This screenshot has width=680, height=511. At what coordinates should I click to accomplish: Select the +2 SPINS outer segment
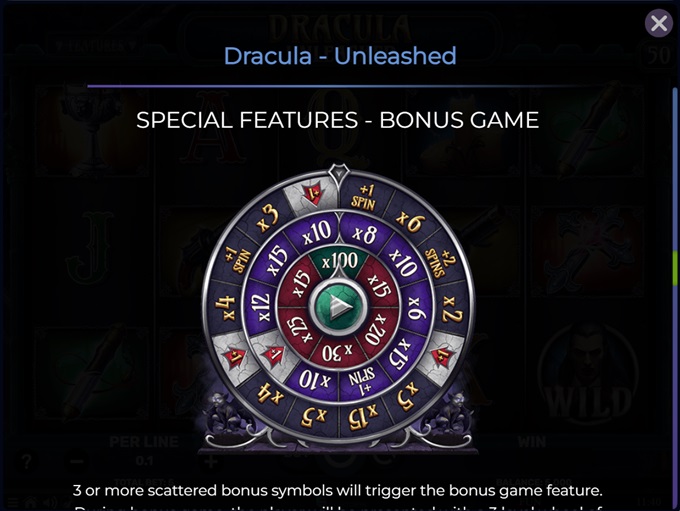click(x=440, y=262)
